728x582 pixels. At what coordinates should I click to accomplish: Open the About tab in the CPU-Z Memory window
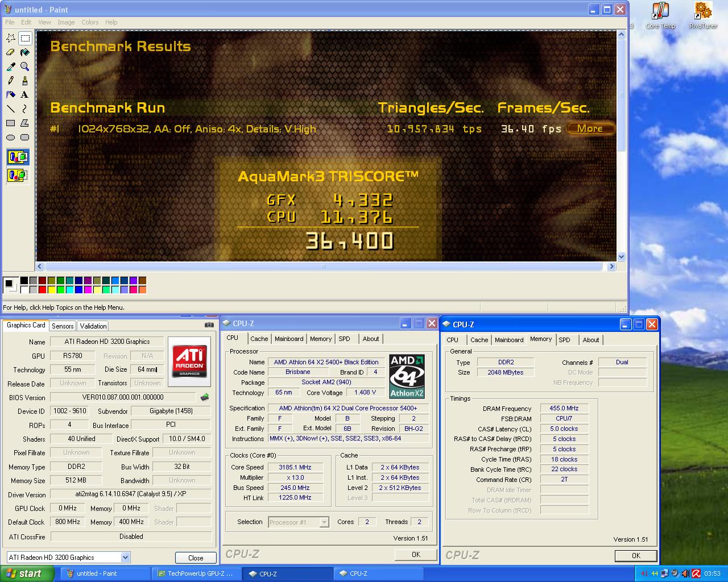point(590,340)
